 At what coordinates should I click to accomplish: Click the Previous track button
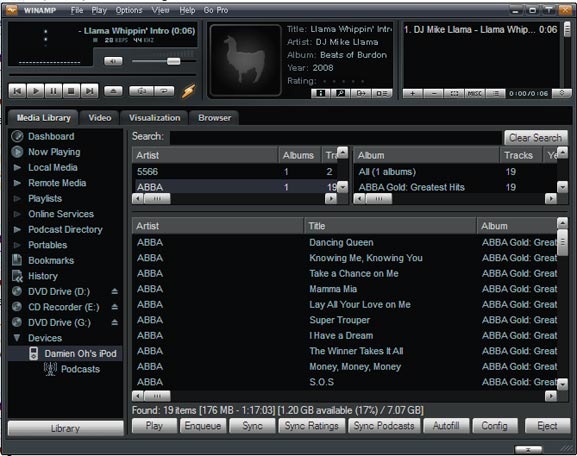[17, 91]
